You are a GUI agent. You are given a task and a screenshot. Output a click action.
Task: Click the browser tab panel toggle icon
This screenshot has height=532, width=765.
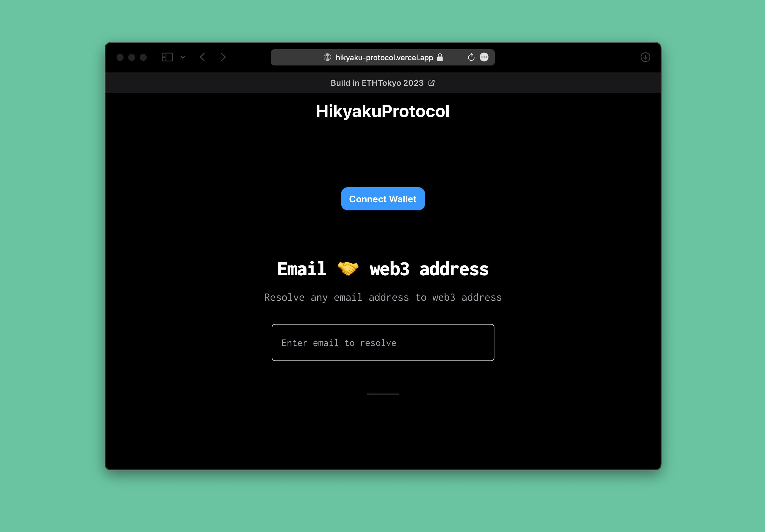168,57
